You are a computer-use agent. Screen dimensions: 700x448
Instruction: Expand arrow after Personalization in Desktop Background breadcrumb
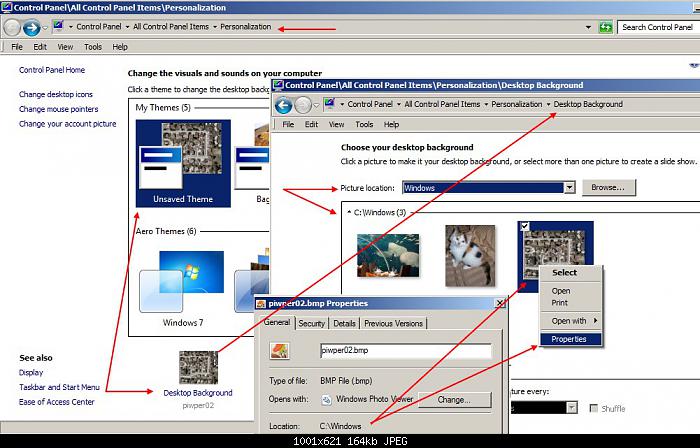(548, 104)
